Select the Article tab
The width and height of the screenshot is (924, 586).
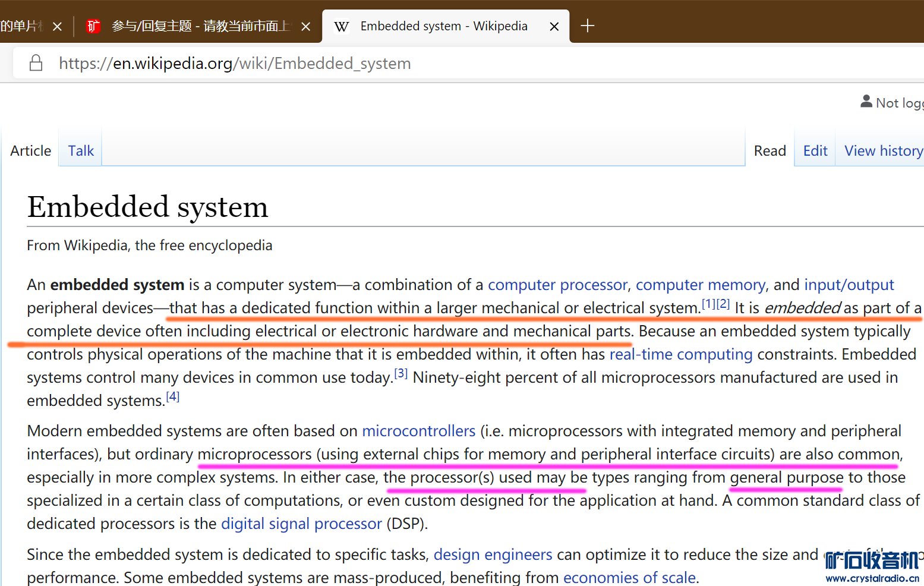pyautogui.click(x=31, y=151)
